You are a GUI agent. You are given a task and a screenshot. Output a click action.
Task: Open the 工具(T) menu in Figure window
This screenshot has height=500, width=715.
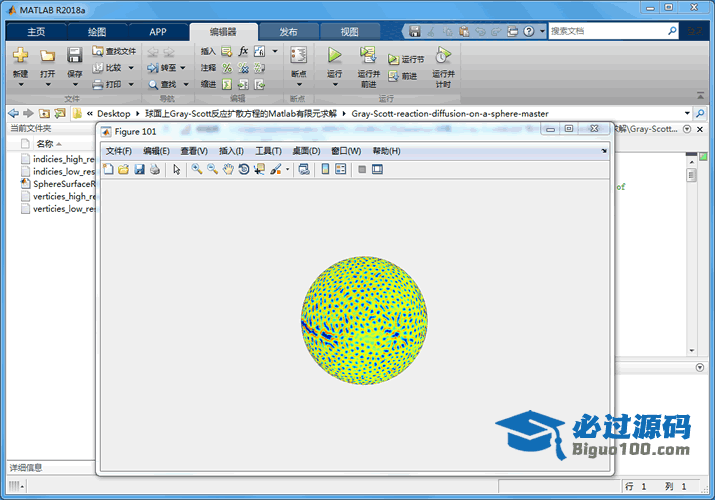pyautogui.click(x=268, y=151)
